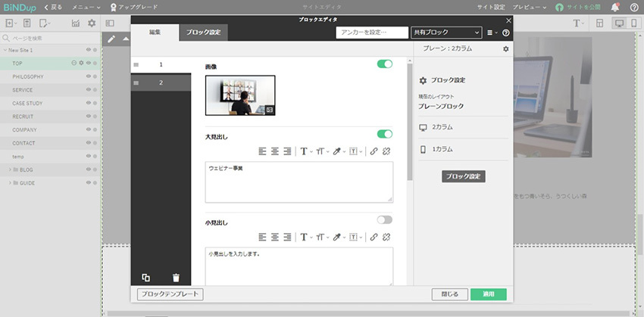
Task: Disable the 大見出し toggle switch
Action: point(384,134)
